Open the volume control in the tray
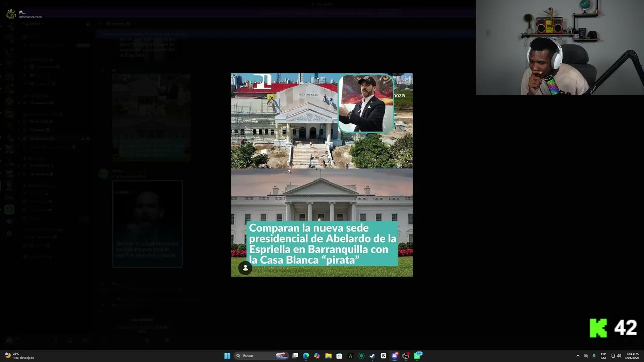The height and width of the screenshot is (362, 644). [619, 356]
